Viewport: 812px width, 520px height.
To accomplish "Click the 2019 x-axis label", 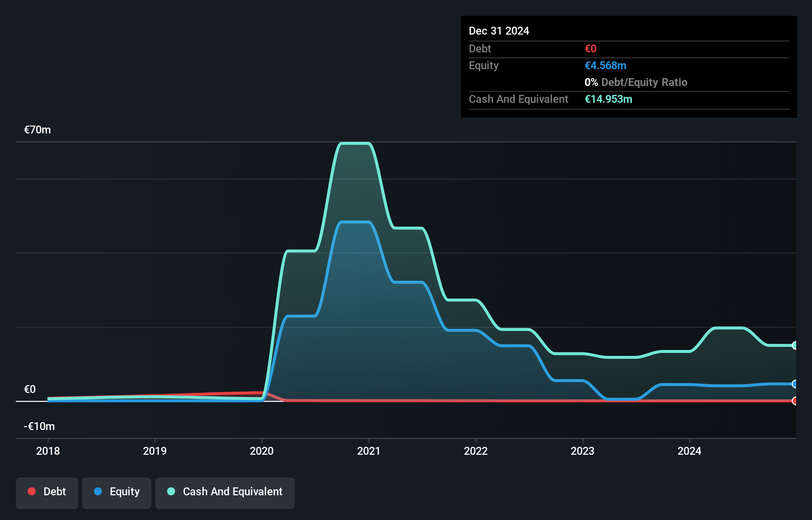I will 155,451.
